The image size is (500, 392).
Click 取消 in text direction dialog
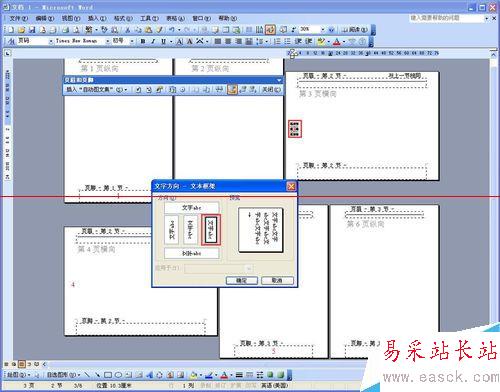(x=277, y=280)
